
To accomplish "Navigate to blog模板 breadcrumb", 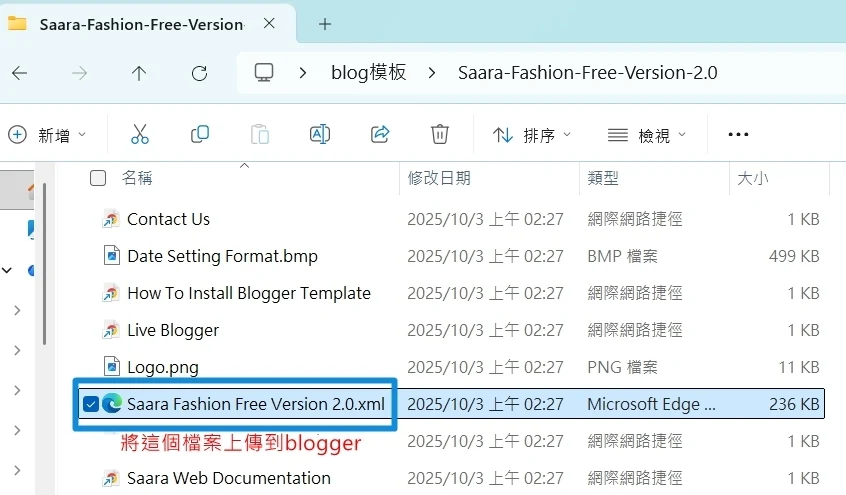I will pos(369,72).
